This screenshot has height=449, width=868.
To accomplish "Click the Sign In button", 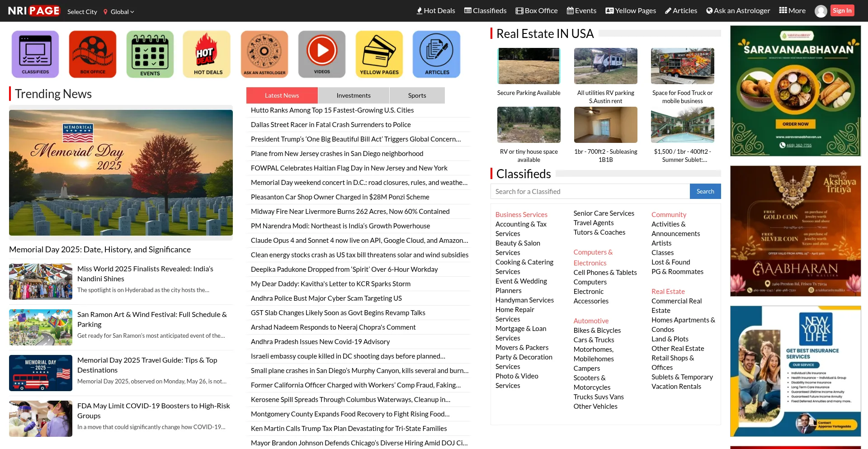I will (842, 11).
